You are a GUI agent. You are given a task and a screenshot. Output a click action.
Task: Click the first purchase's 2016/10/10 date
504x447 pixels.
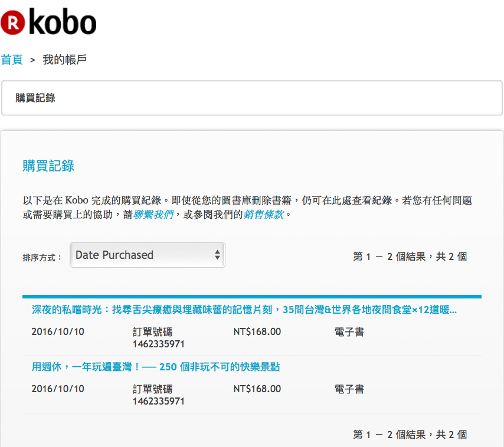(x=58, y=331)
